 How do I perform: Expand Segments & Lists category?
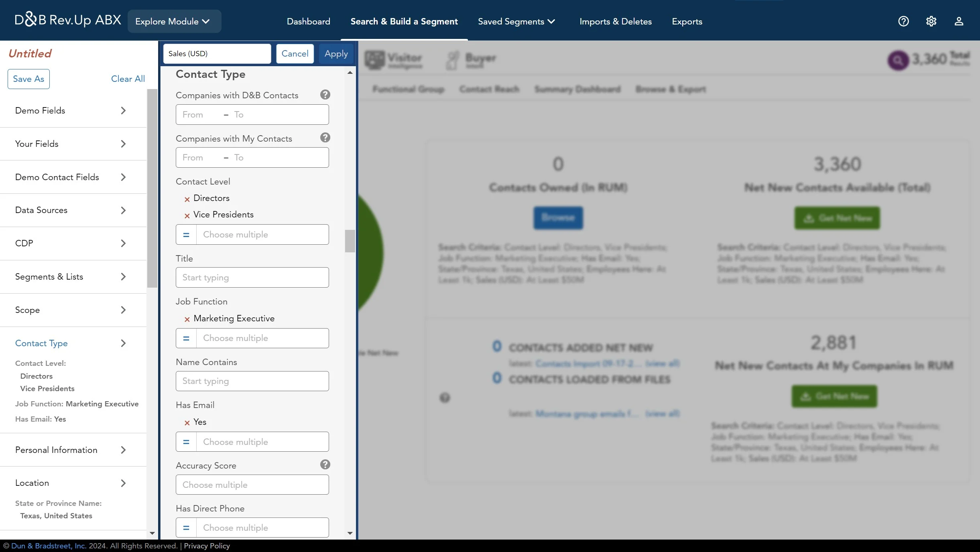coord(73,276)
